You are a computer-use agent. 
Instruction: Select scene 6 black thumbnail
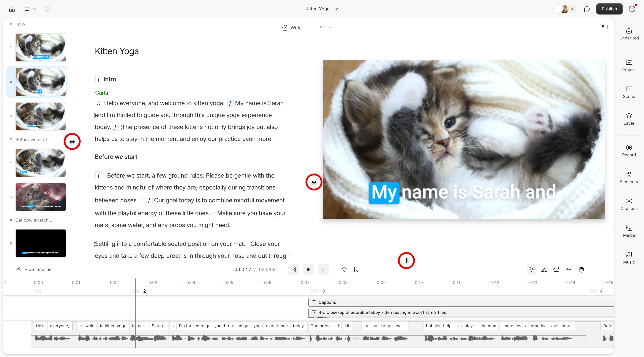click(40, 243)
